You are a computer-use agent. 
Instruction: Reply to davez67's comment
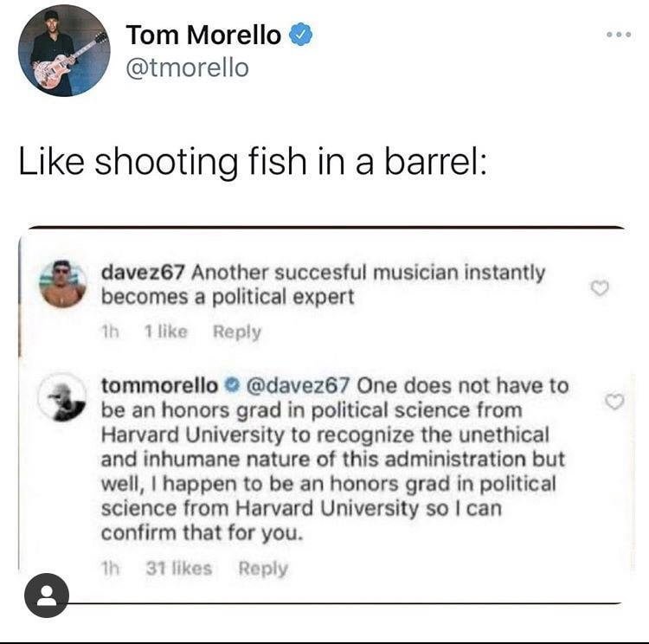[237, 332]
